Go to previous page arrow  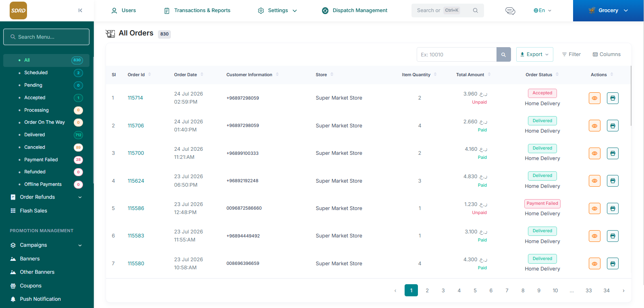click(395, 291)
